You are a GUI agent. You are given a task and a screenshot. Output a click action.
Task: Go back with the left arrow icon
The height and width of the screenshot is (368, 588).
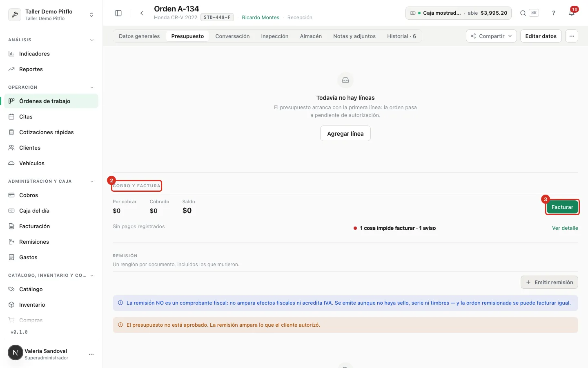click(142, 13)
